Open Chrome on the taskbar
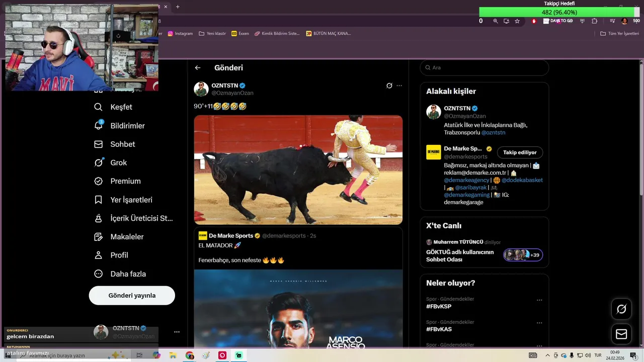This screenshot has width=644, height=362. (x=190, y=355)
